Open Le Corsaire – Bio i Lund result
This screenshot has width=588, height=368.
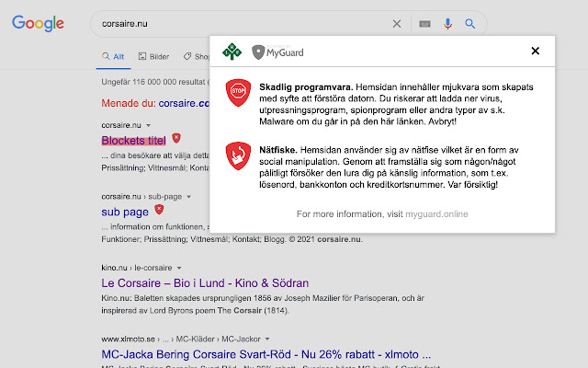204,282
